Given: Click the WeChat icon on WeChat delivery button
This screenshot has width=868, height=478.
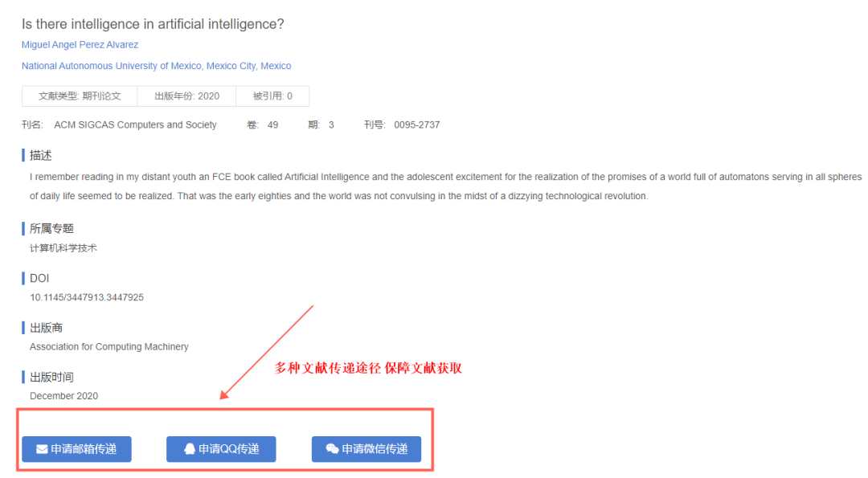Looking at the screenshot, I should 332,449.
